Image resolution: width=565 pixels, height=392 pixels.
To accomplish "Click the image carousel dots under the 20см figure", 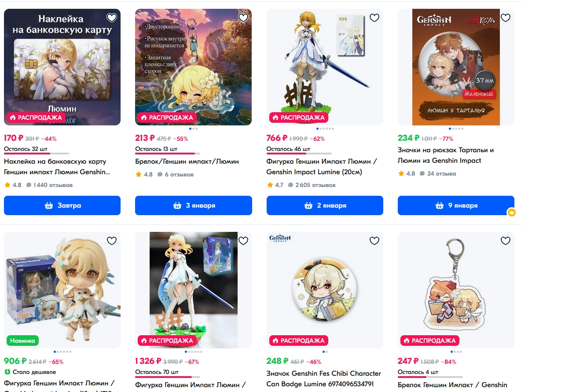I will coord(325,129).
